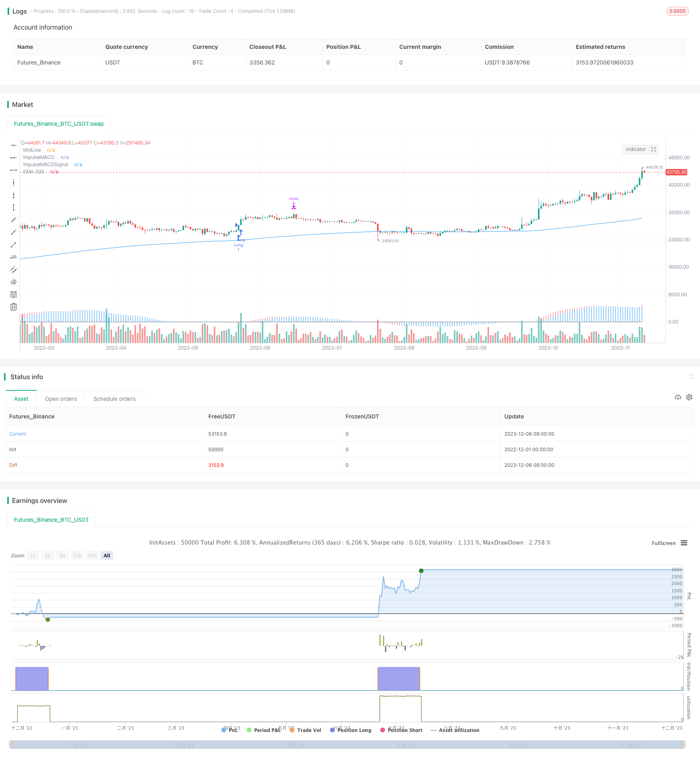This screenshot has height=760, width=700.
Task: Toggle the Position Short legend series
Action: [x=401, y=730]
